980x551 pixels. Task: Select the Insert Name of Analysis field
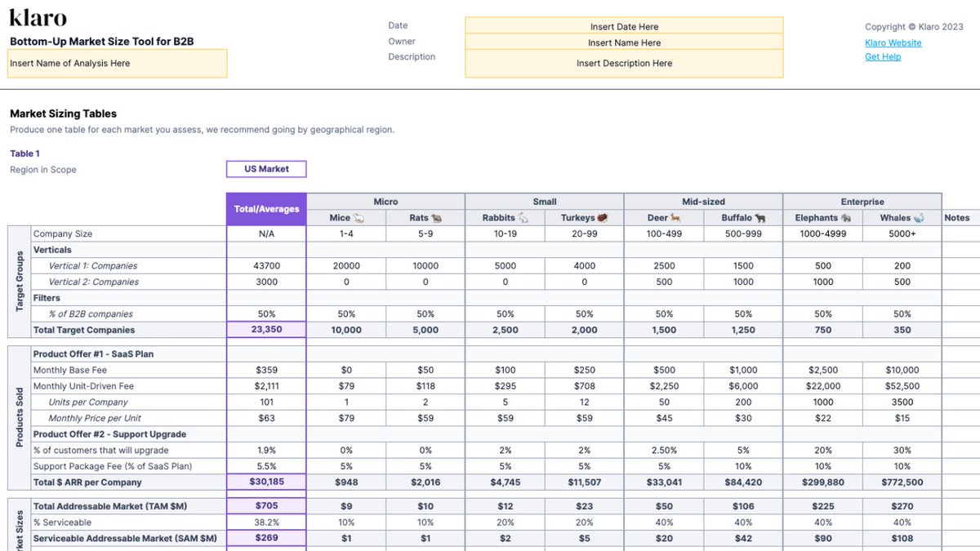[117, 63]
